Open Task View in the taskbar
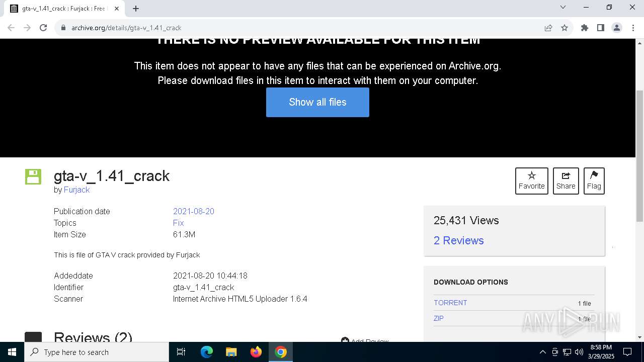Image resolution: width=644 pixels, height=362 pixels. pyautogui.click(x=181, y=352)
